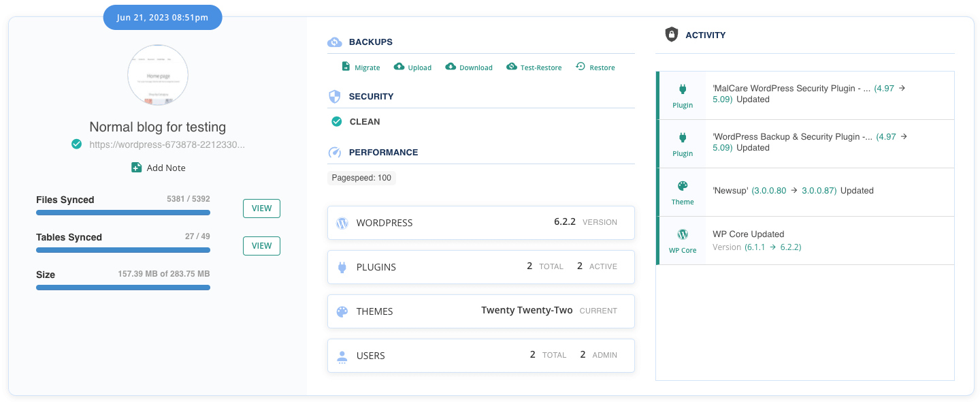Click the Backups cloud header icon
This screenshot has width=980, height=402.
point(335,42)
